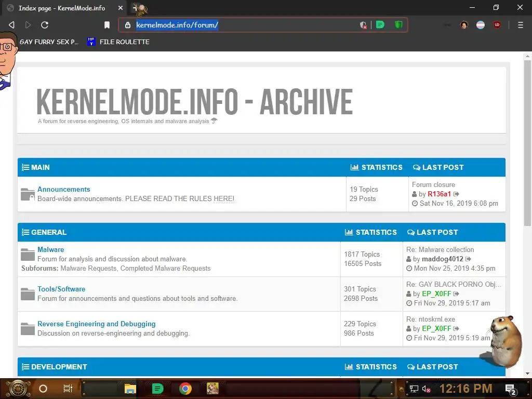Image resolution: width=532 pixels, height=399 pixels.
Task: Jump to latest post in ntoskrnl.exe row
Action: point(456,329)
